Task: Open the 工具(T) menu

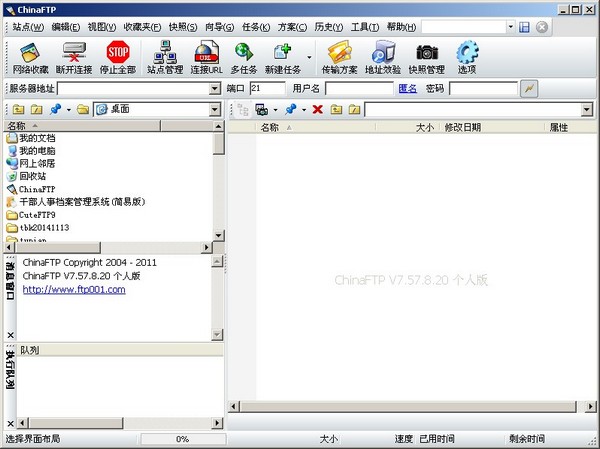Action: click(x=365, y=27)
